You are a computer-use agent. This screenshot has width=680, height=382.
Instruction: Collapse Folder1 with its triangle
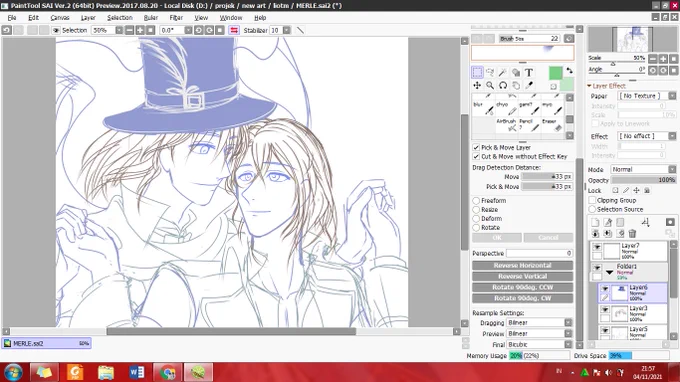pyautogui.click(x=609, y=272)
